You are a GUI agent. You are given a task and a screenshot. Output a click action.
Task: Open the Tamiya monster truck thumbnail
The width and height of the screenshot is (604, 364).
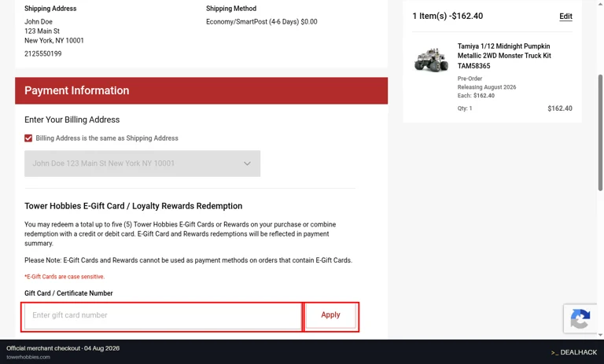pos(432,60)
